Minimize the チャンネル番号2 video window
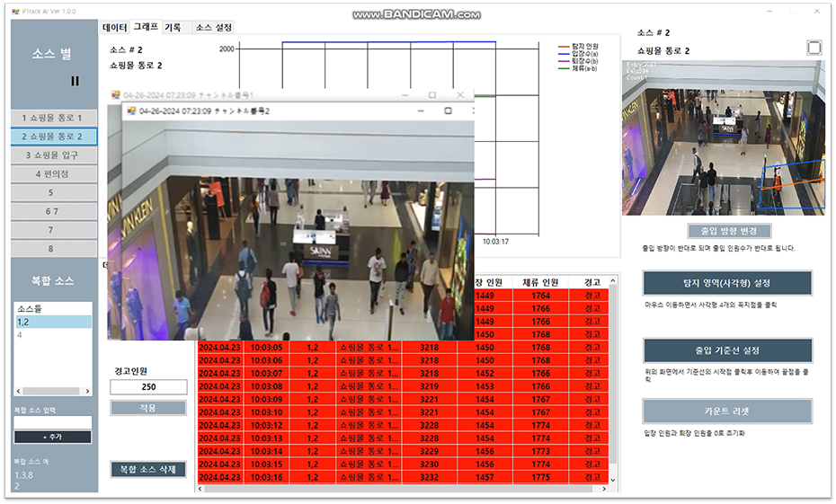The image size is (836, 504). 421,111
